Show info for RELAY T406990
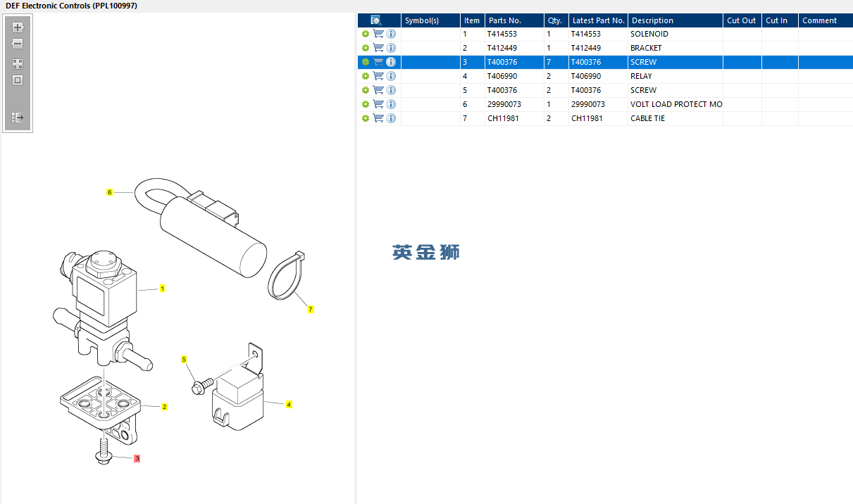Image resolution: width=853 pixels, height=504 pixels. [x=391, y=76]
